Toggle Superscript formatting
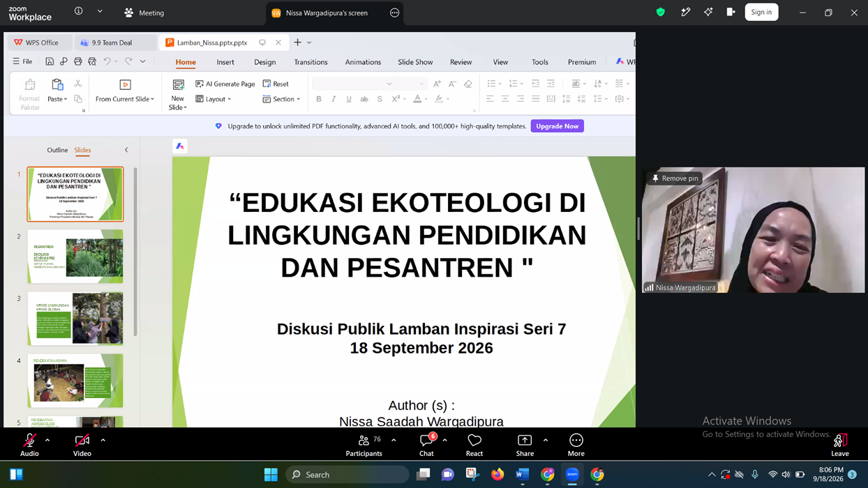Image resolution: width=868 pixels, height=488 pixels. click(x=395, y=99)
